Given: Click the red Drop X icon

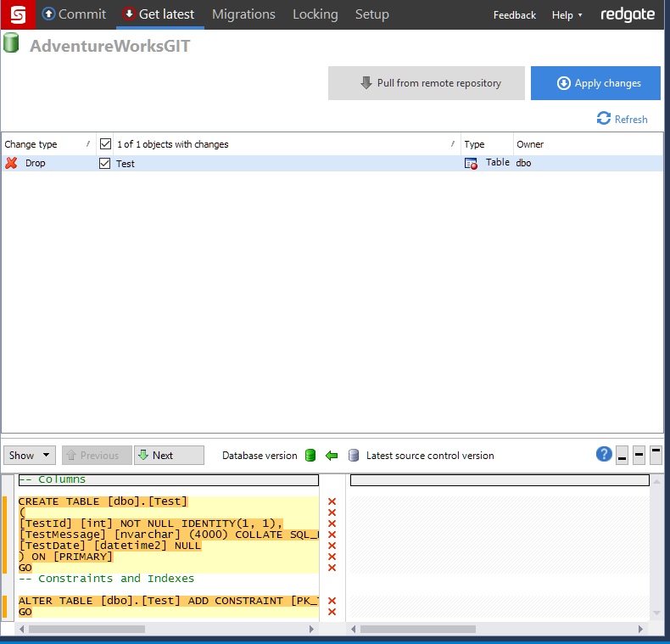Looking at the screenshot, I should click(12, 163).
